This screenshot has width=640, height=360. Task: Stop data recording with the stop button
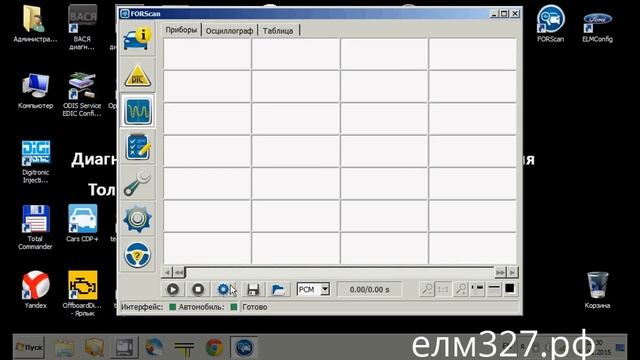[198, 289]
